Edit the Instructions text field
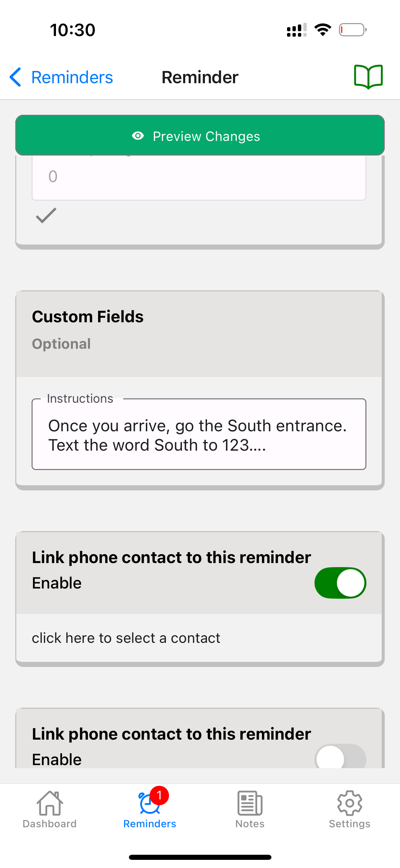 coord(199,435)
